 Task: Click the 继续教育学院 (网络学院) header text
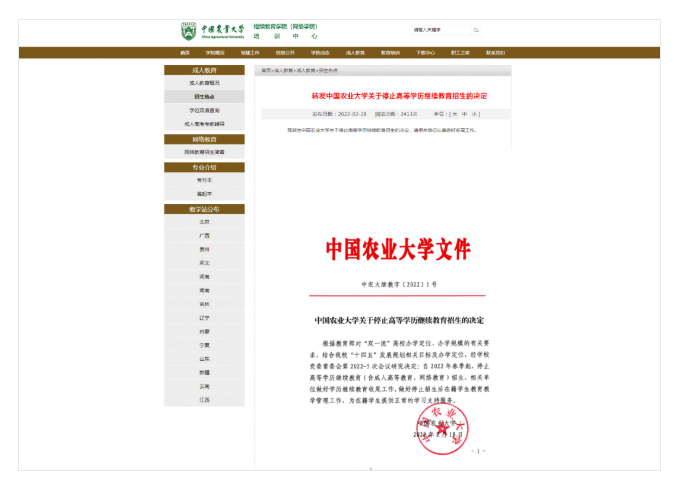pyautogui.click(x=285, y=26)
